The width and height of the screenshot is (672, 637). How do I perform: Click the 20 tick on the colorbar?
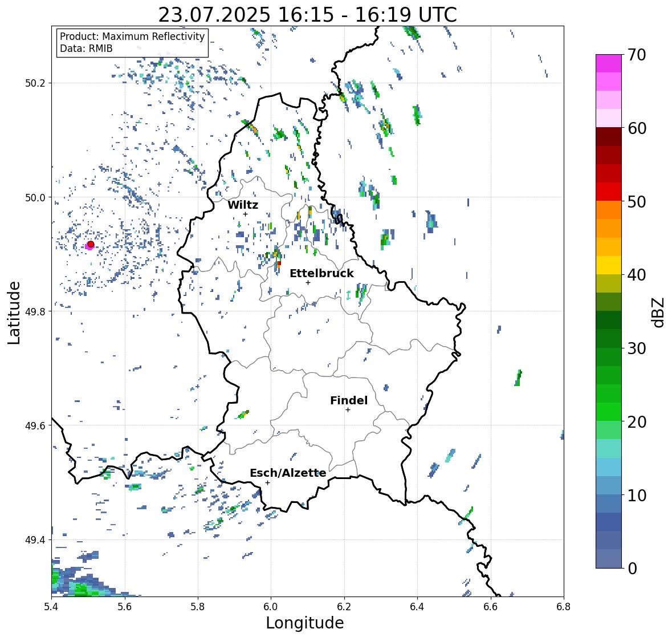(x=637, y=421)
